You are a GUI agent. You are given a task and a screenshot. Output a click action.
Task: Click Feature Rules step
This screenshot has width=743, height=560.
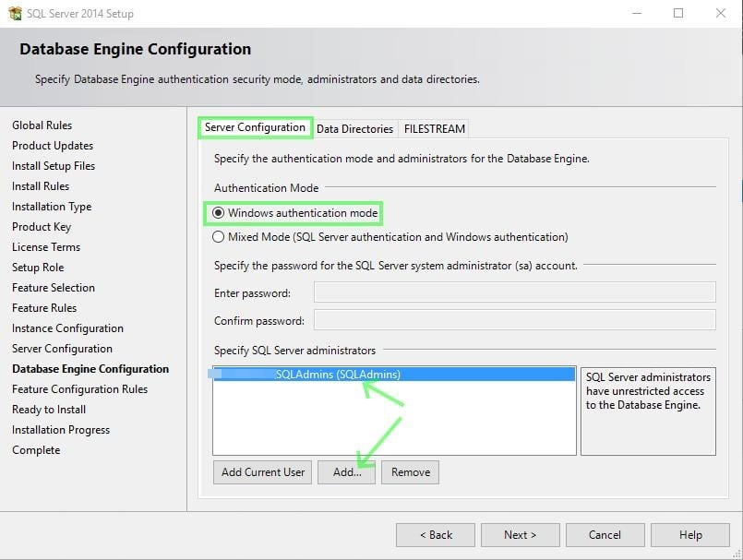pyautogui.click(x=44, y=308)
